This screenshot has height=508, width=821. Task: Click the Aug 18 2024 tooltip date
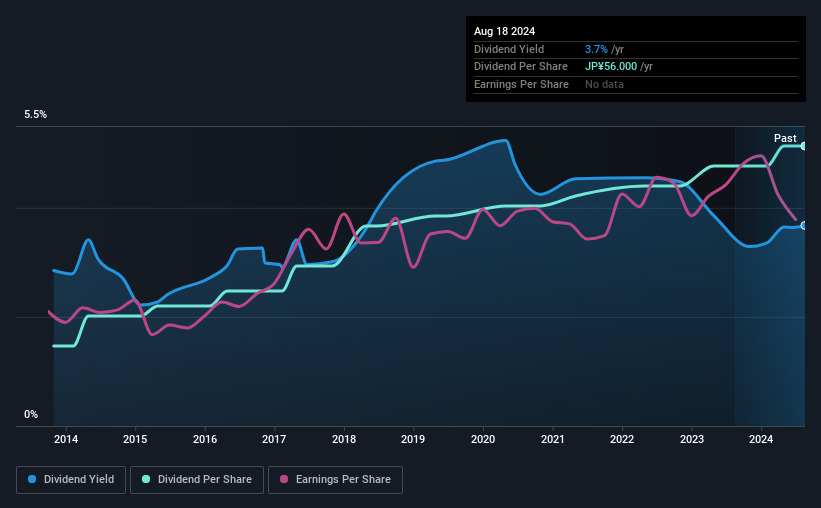coord(504,31)
